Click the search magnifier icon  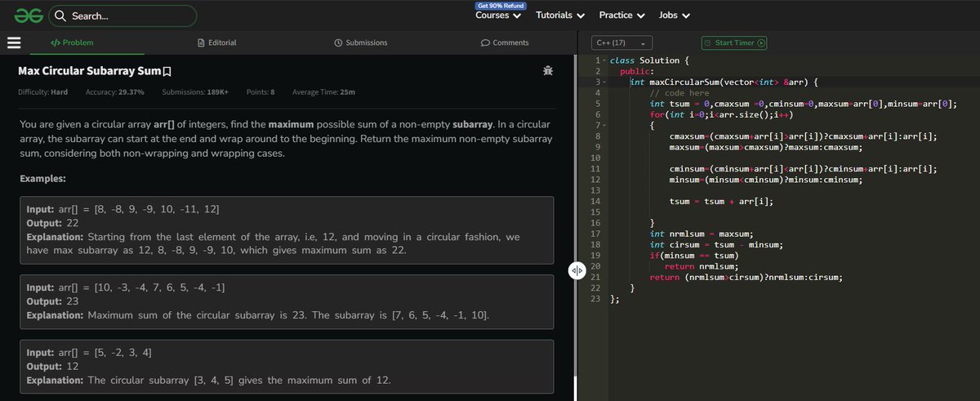pyautogui.click(x=60, y=16)
